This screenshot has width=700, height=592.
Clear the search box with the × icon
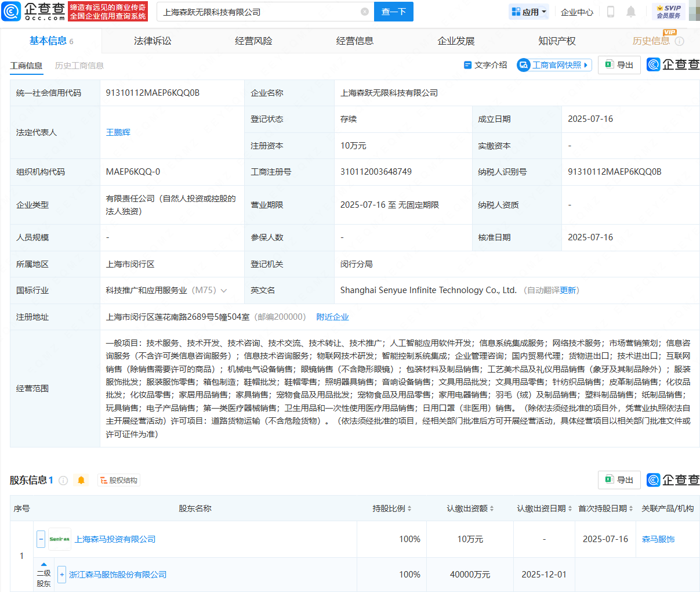(364, 12)
